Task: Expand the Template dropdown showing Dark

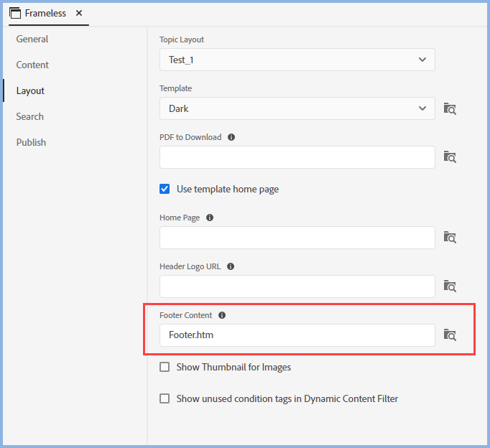Action: point(297,108)
